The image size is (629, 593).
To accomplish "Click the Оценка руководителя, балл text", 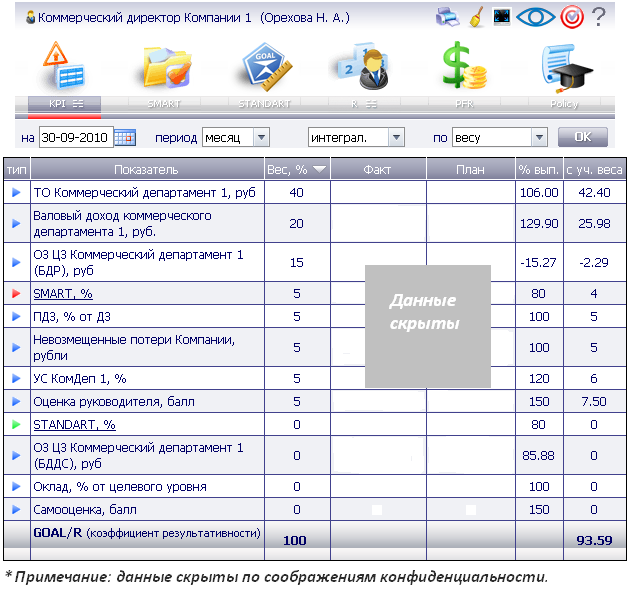I will [x=114, y=402].
